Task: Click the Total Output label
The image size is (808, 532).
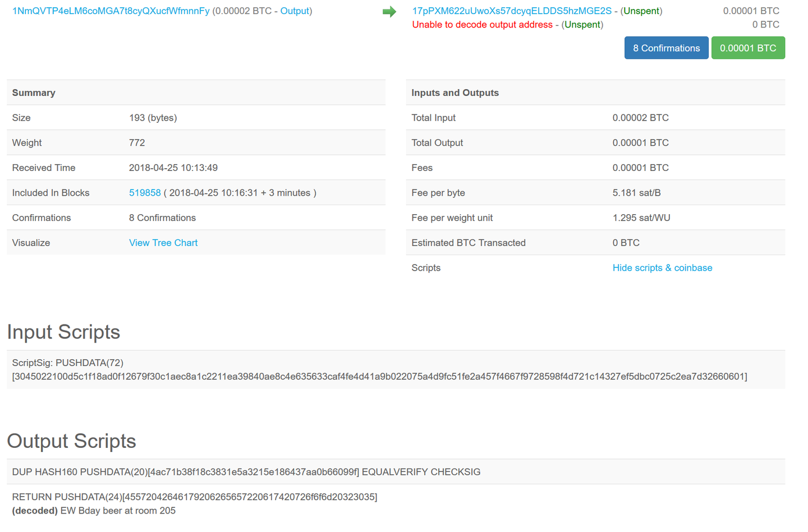Action: coord(438,143)
